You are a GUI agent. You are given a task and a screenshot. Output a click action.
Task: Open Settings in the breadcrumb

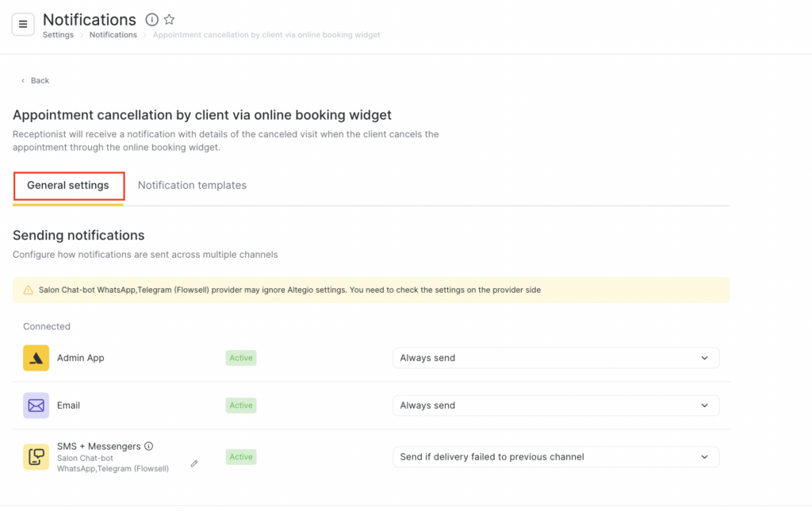tap(58, 35)
